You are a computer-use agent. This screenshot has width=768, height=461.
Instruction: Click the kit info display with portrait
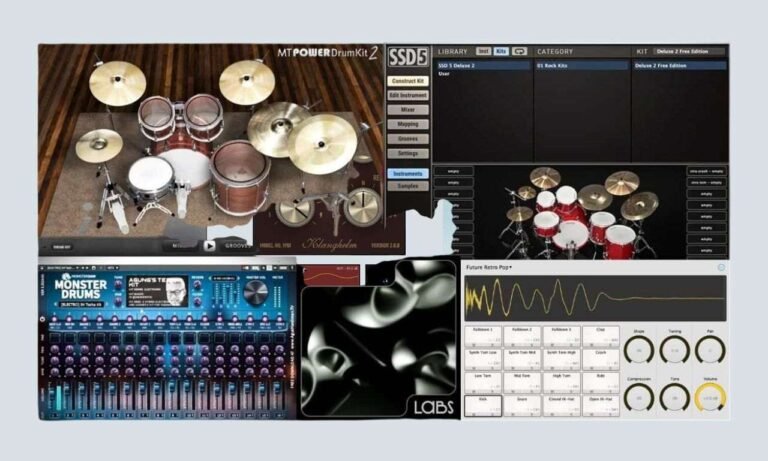pos(157,291)
